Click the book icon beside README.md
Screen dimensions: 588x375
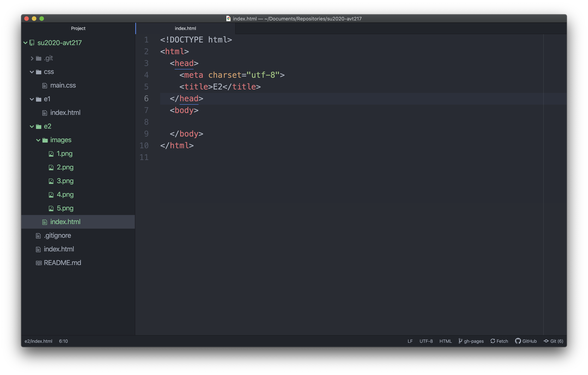39,263
